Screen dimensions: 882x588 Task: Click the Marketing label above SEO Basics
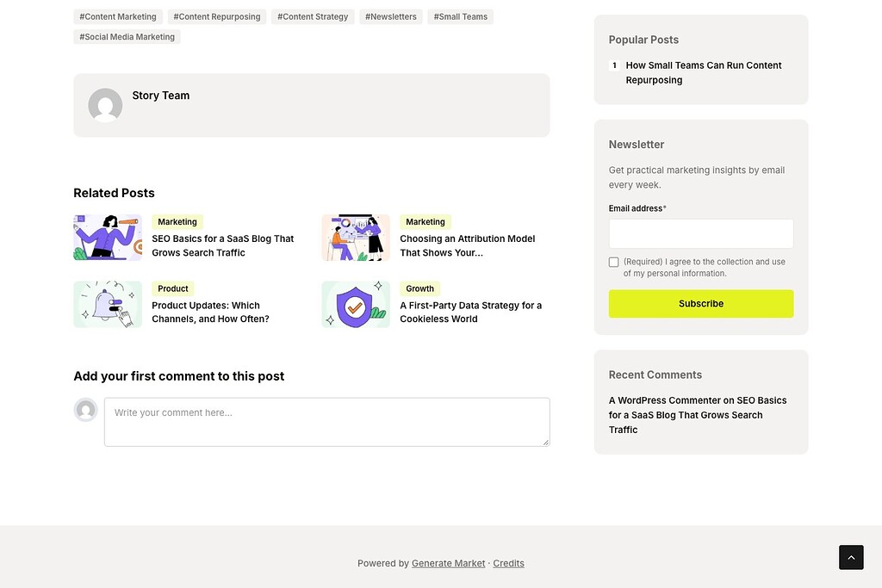click(x=177, y=222)
